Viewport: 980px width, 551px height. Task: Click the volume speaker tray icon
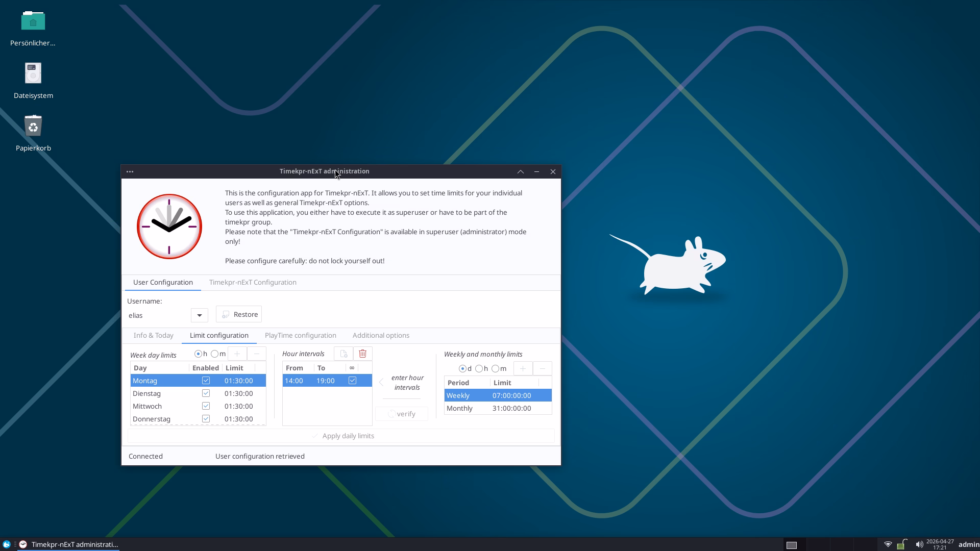coord(919,544)
